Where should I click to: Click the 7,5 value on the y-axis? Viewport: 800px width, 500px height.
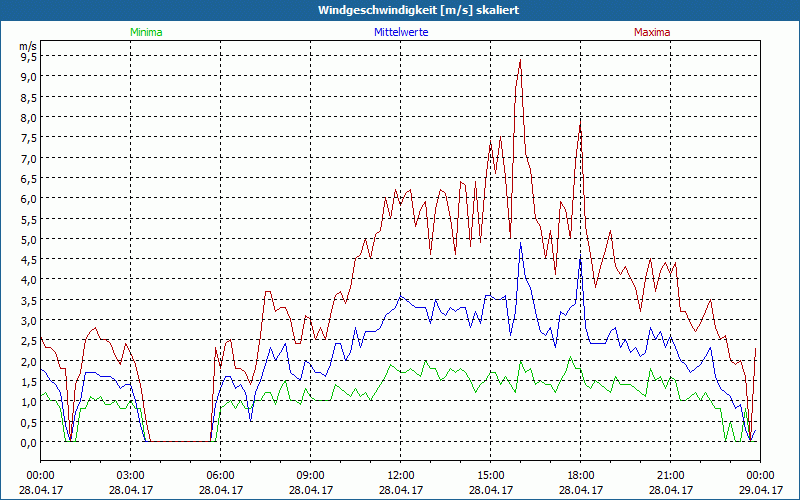[x=29, y=138]
